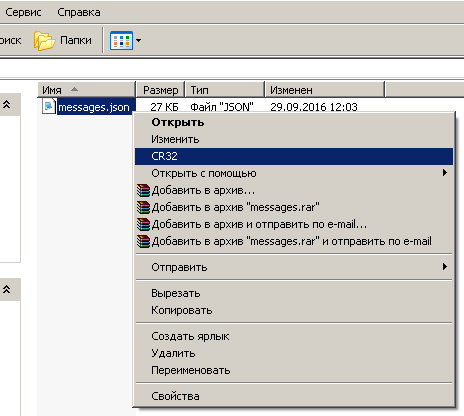Image resolution: width=464 pixels, height=416 pixels.
Task: Open the views dropdown arrow in toolbar
Action: tap(138, 40)
